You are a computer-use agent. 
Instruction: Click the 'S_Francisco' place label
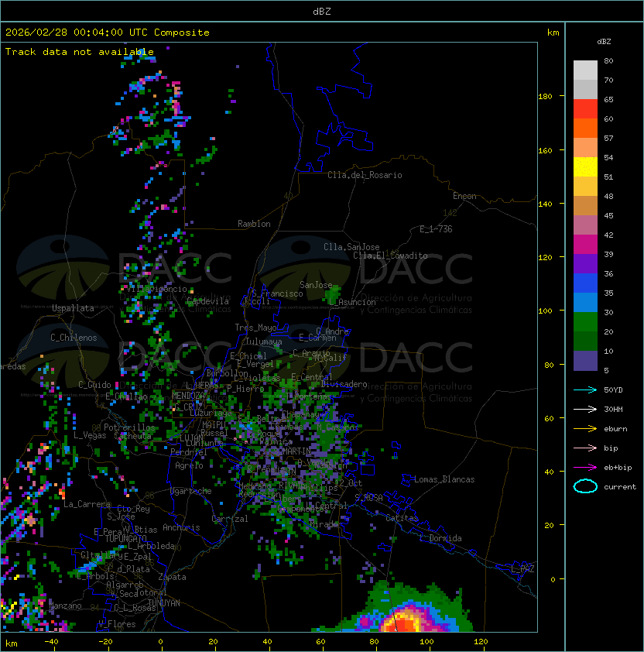point(277,293)
